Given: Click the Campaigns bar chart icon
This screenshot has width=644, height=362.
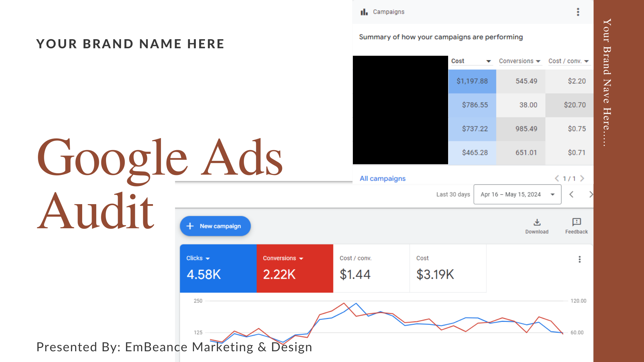Looking at the screenshot, I should click(364, 12).
